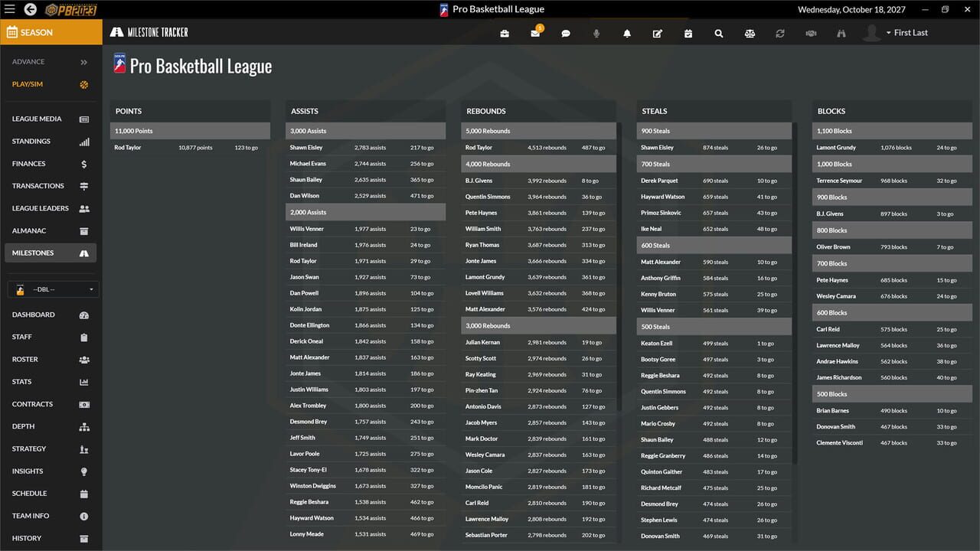The width and height of the screenshot is (980, 551).
Task: Open First Last user dropdown
Action: (906, 33)
